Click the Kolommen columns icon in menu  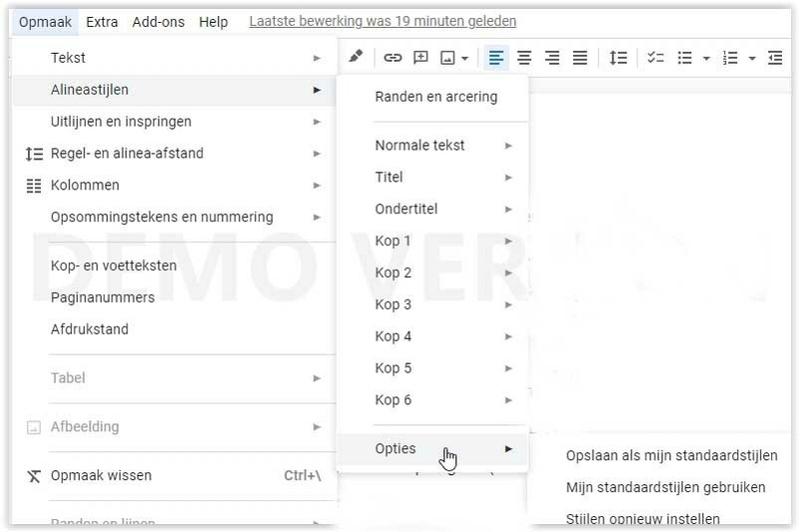(x=34, y=186)
